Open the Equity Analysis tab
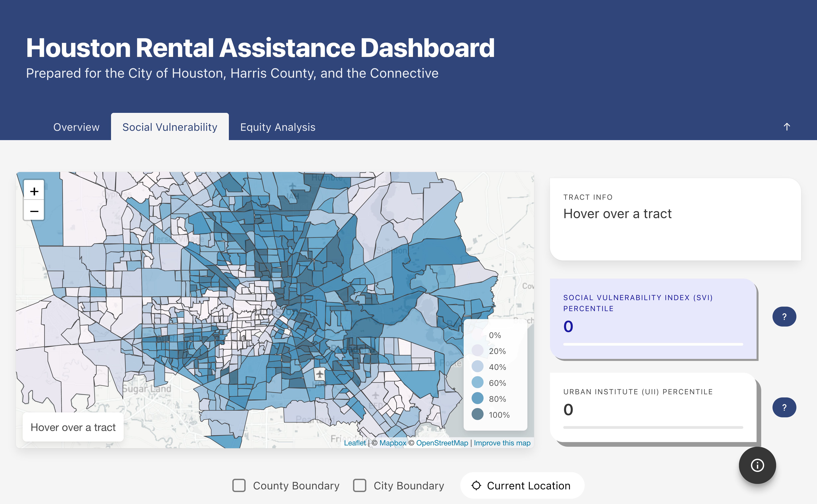This screenshot has width=817, height=504. point(278,127)
